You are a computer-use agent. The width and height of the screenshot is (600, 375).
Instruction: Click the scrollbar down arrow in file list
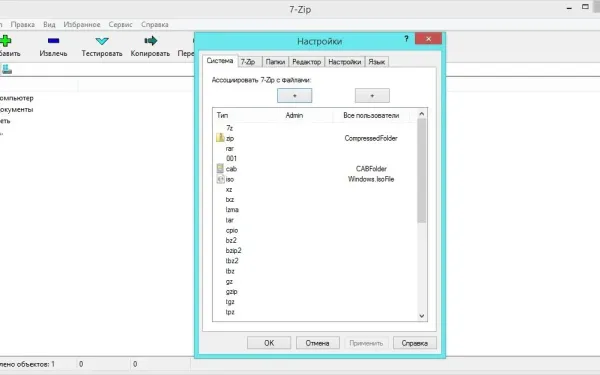tap(422, 316)
